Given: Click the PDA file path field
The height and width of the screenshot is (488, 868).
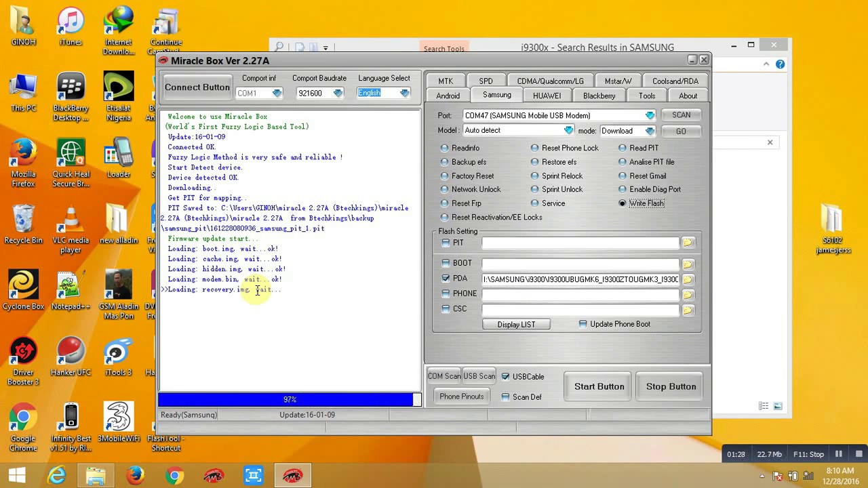Looking at the screenshot, I should click(x=580, y=279).
